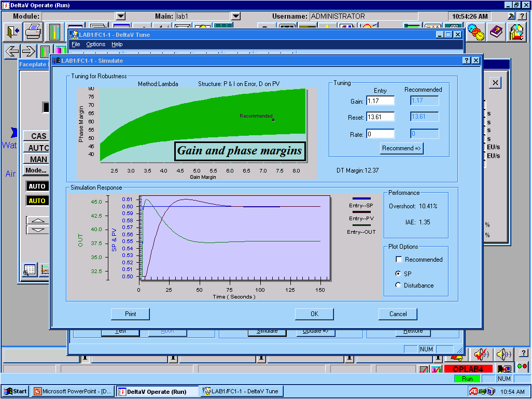Click the Main field showing lab1
532x399 pixels.
[203, 16]
